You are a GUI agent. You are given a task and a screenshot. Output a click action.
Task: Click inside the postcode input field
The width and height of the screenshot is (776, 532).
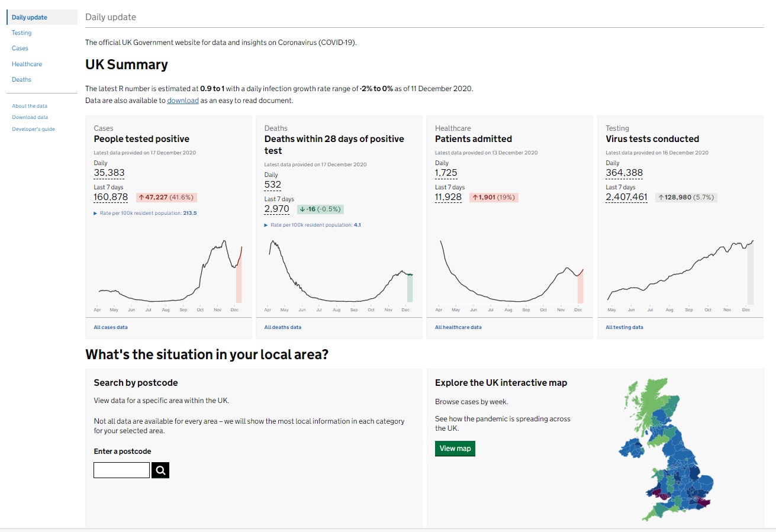(x=121, y=470)
